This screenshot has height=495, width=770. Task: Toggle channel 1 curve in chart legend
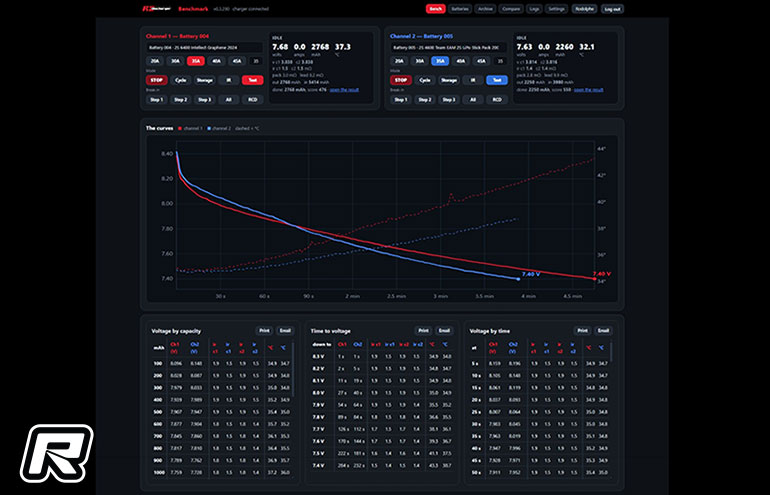pyautogui.click(x=190, y=128)
